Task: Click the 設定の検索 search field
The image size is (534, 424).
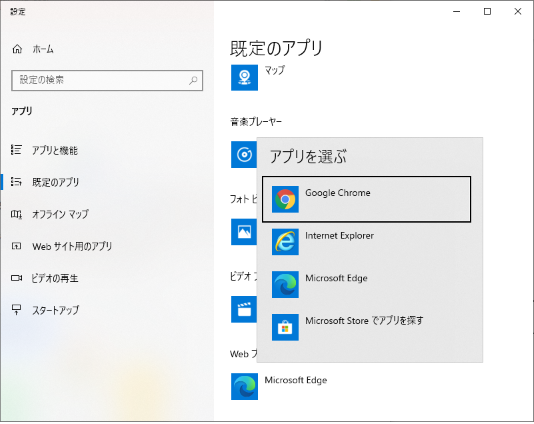Action: coord(107,80)
